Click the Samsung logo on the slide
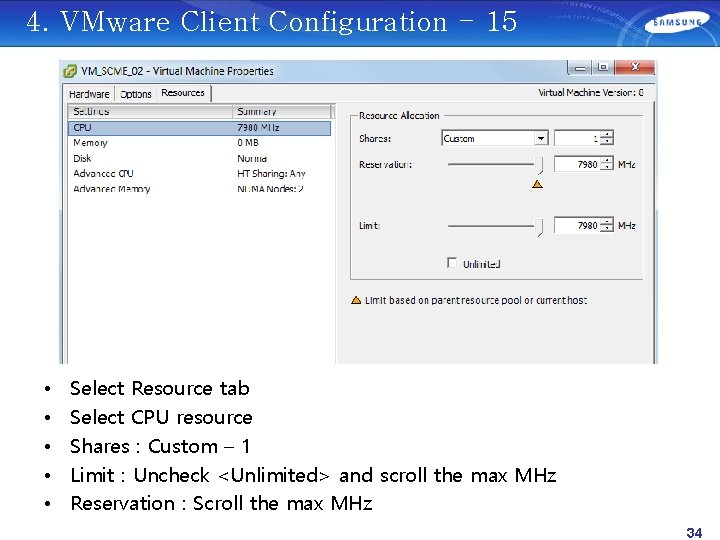Viewport: 720px width, 540px height. click(678, 23)
